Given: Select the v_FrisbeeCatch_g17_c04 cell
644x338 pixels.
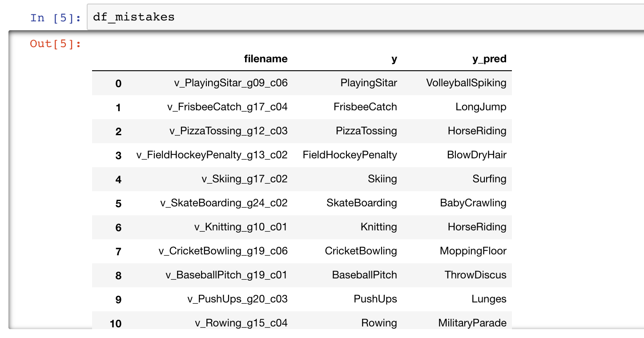Looking at the screenshot, I should tap(227, 107).
